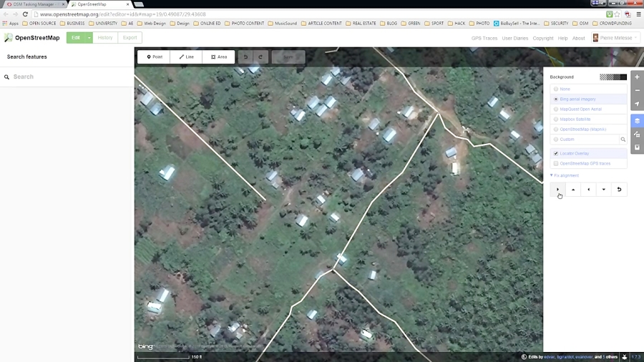Select the Point drawing tool
Image resolution: width=644 pixels, height=362 pixels.
pos(154,57)
